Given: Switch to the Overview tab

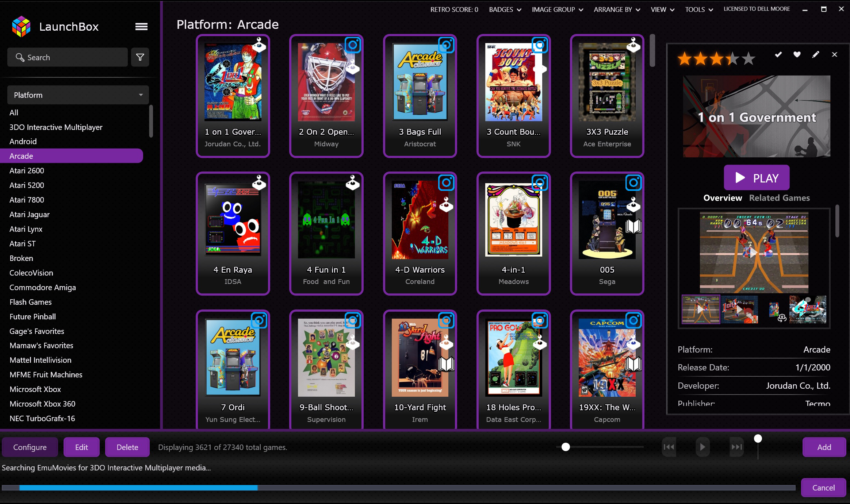Looking at the screenshot, I should 723,198.
